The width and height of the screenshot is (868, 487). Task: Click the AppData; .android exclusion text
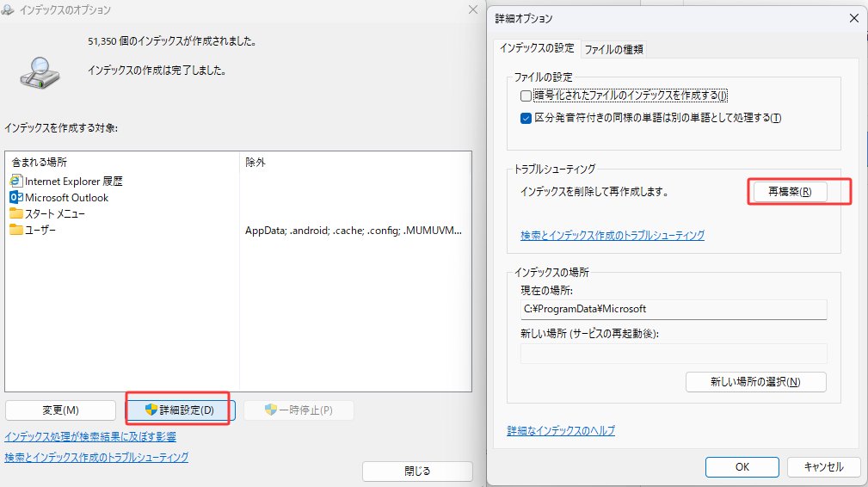coord(354,231)
